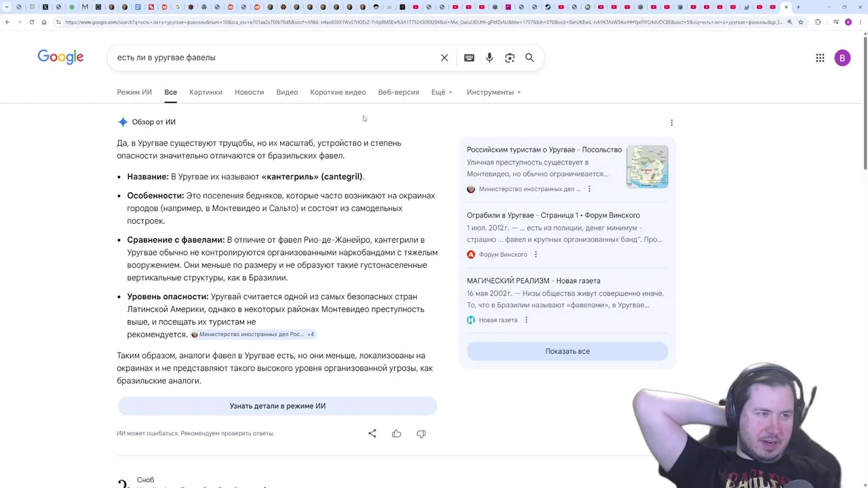Image resolution: width=868 pixels, height=488 pixels.
Task: Open options for Новая газета source
Action: point(526,320)
